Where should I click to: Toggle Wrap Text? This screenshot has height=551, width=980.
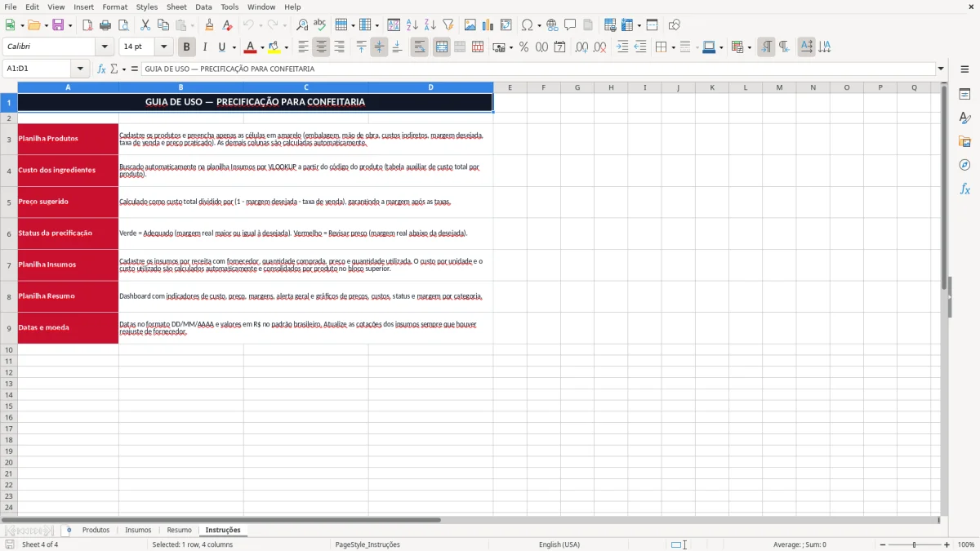tap(420, 47)
